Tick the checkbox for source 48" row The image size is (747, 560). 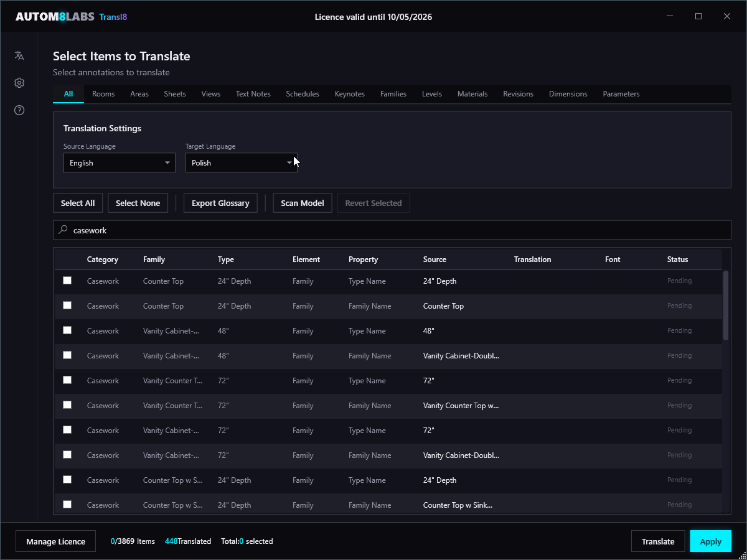pyautogui.click(x=67, y=330)
